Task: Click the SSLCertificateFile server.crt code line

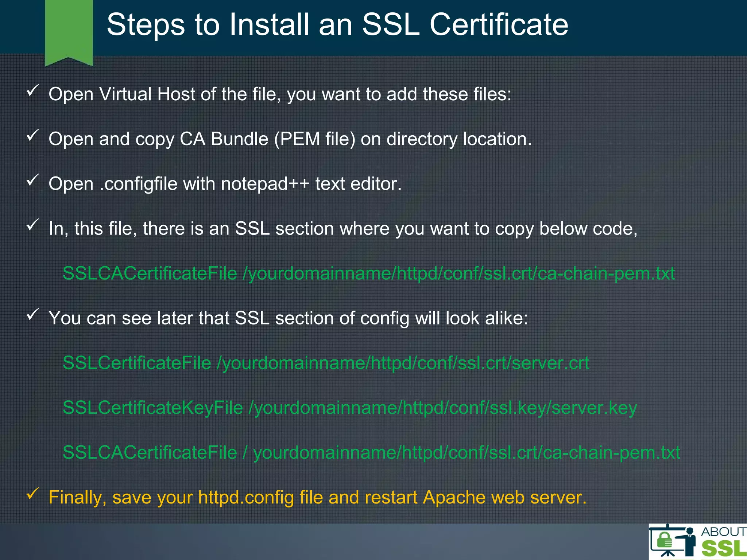Action: point(326,363)
